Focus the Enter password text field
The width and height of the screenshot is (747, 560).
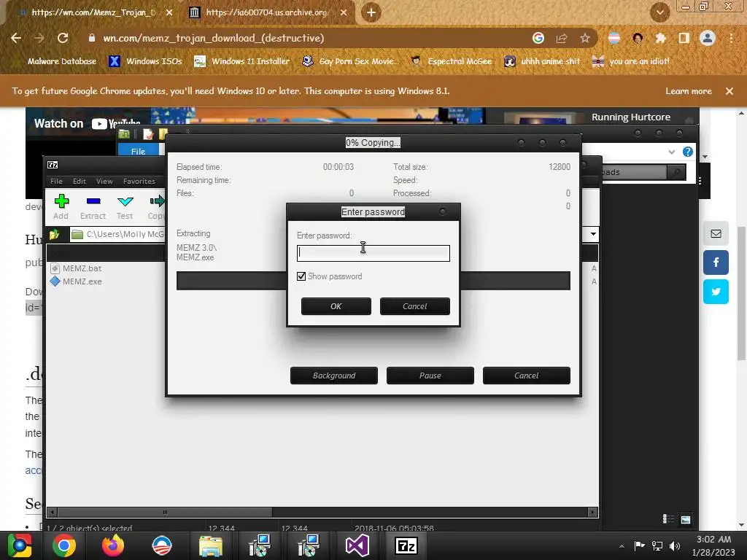coord(373,253)
